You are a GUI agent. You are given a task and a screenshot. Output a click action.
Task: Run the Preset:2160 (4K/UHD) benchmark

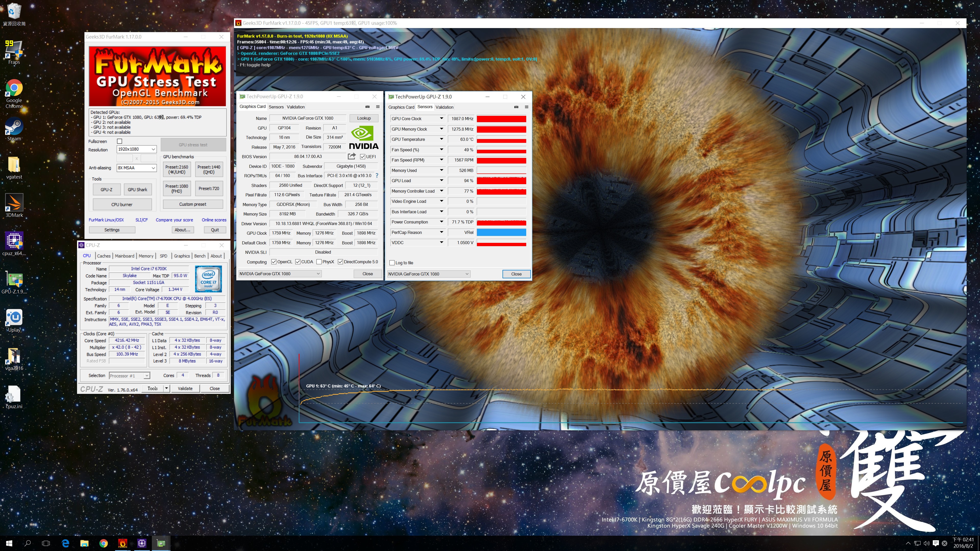click(x=177, y=170)
